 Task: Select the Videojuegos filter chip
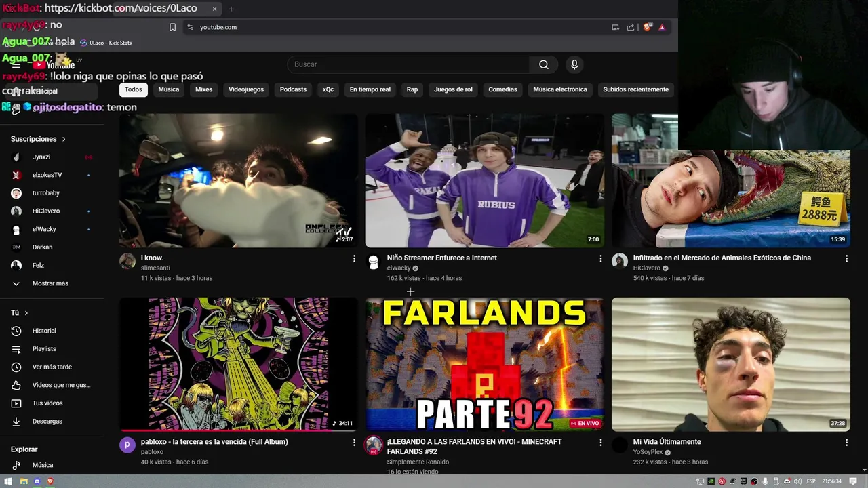[246, 89]
